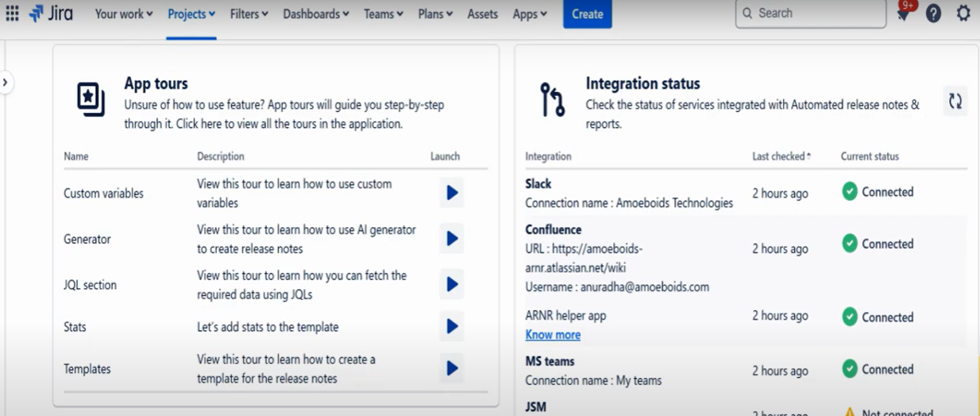Viewport: 980px width, 416px height.
Task: Open the settings gear icon
Action: 963,13
